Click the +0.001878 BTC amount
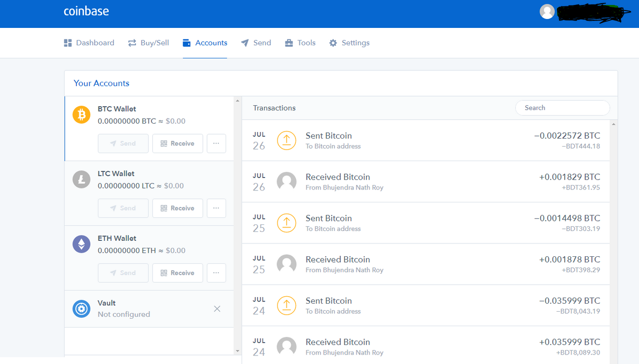Viewport: 639px width, 364px height. click(x=570, y=260)
